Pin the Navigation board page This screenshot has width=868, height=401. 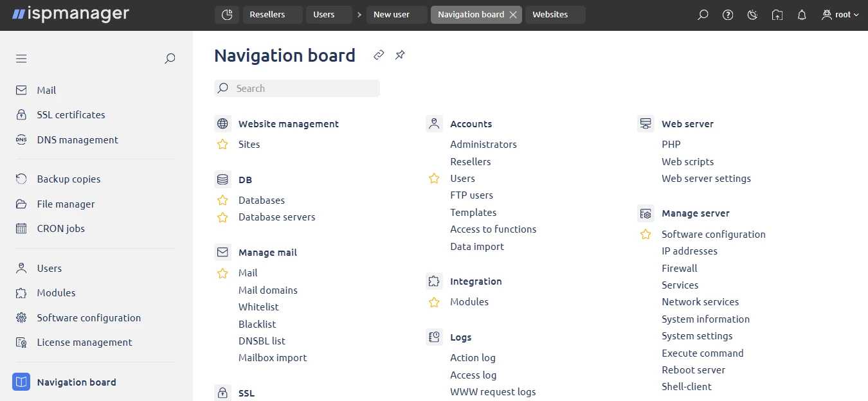pos(400,55)
